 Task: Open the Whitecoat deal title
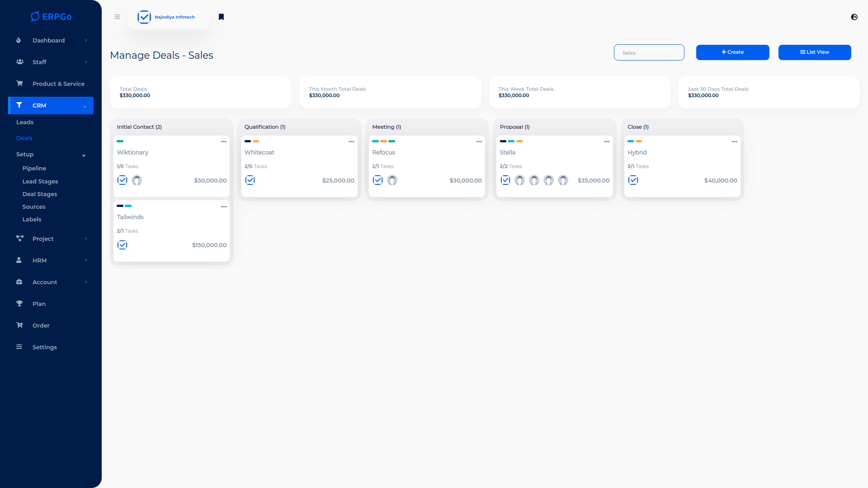(259, 152)
